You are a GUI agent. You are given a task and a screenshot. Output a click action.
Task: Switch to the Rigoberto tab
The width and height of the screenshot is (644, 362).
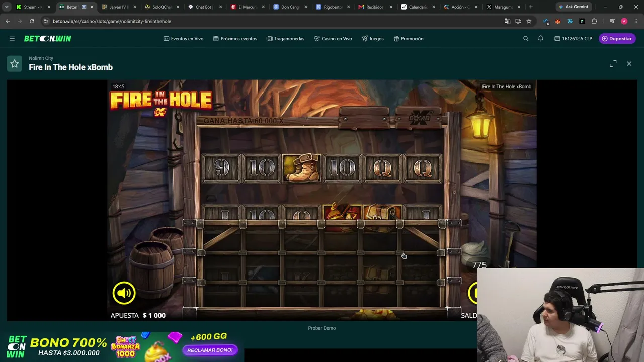pos(333,7)
